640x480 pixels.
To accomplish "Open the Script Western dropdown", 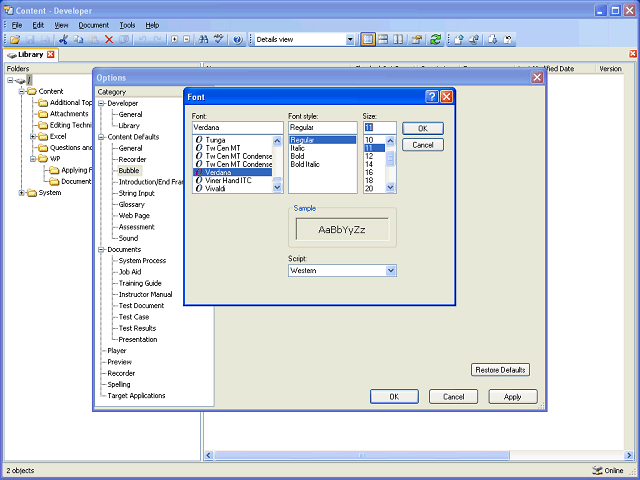I will pyautogui.click(x=391, y=271).
